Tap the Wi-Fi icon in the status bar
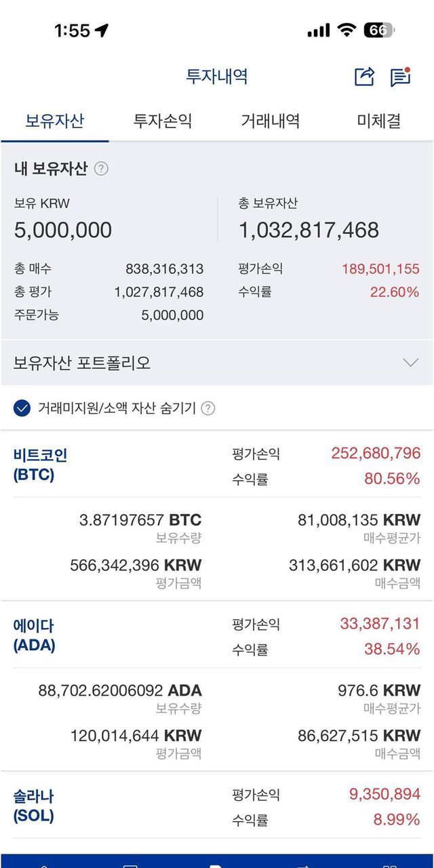Image resolution: width=434 pixels, height=868 pixels. click(347, 31)
